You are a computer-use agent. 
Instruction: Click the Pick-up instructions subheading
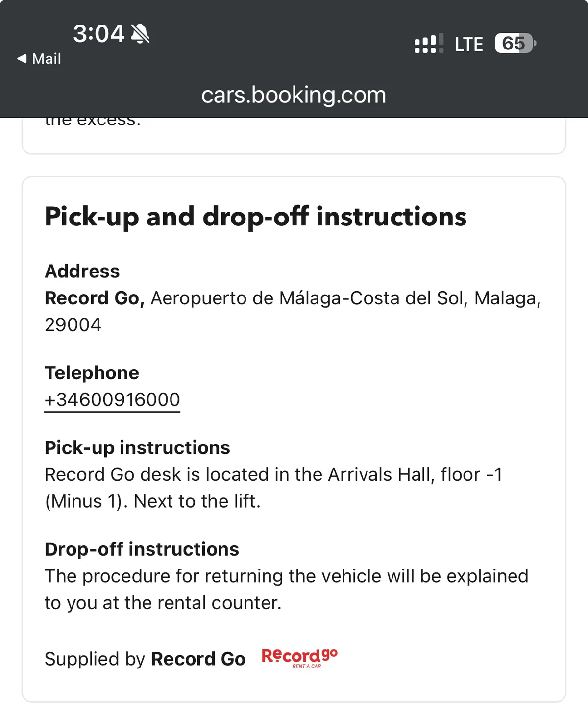(137, 447)
